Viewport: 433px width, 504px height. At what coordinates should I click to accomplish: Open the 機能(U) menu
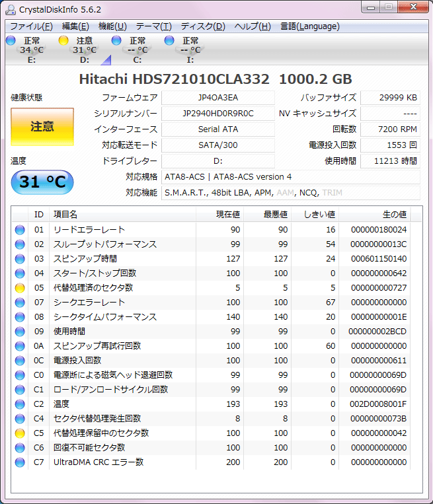tap(112, 26)
